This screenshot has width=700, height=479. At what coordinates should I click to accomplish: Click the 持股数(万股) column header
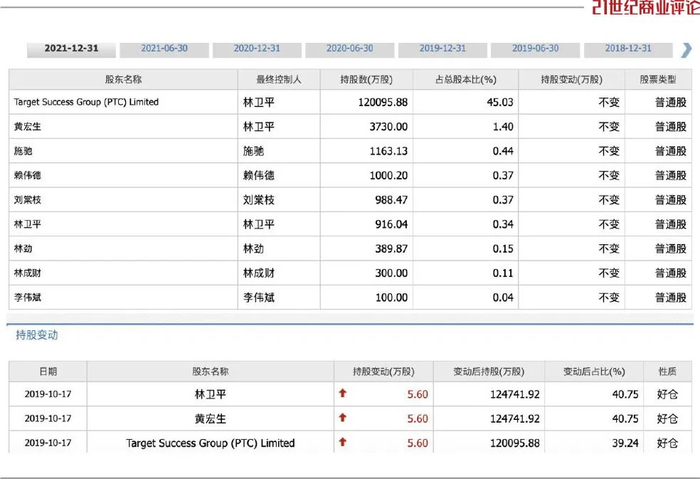pos(365,79)
